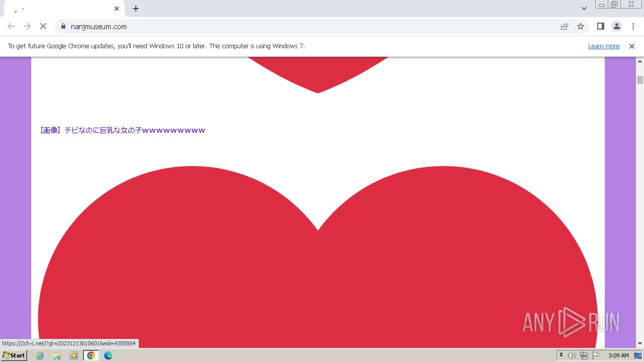Open Windows Explorer folder icon
Screen dimensions: 644x362
click(x=57, y=355)
